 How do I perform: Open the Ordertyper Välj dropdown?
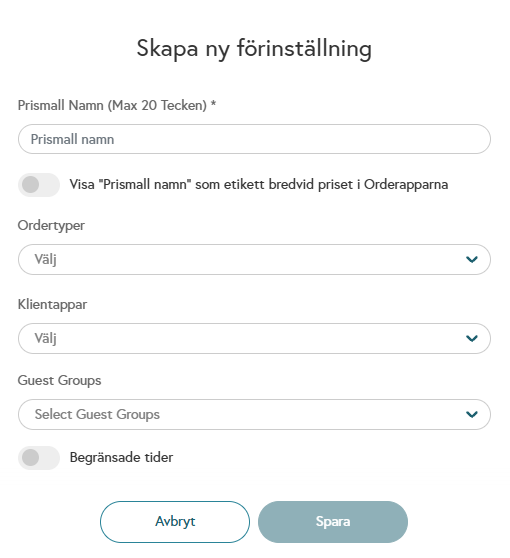pyautogui.click(x=254, y=259)
